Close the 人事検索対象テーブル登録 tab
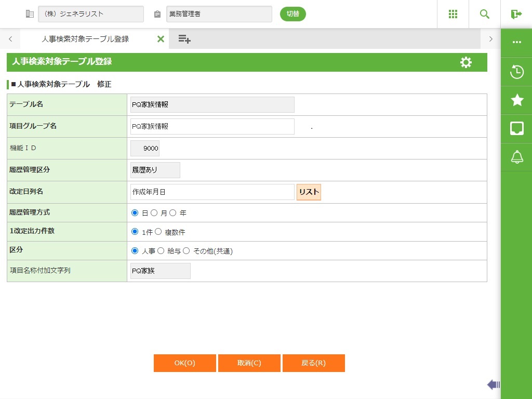This screenshot has width=532, height=399. pyautogui.click(x=161, y=39)
